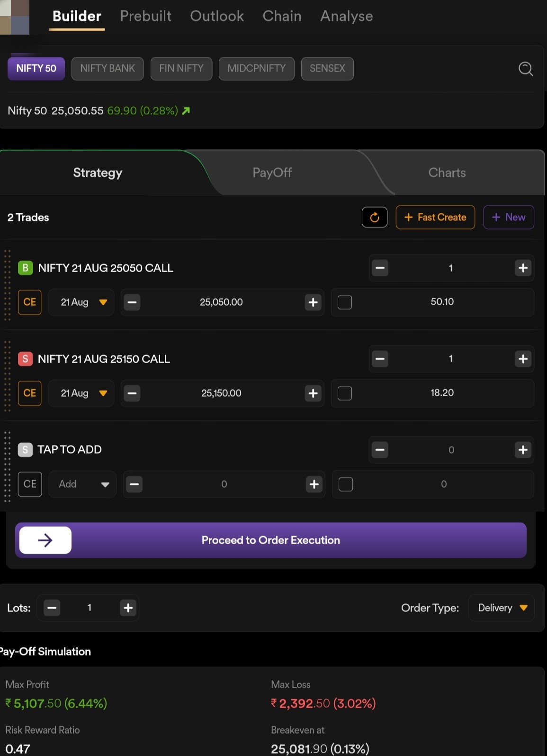Tick checkbox beside 50.10 premium
Viewport: 547px width, 756px height.
[345, 302]
